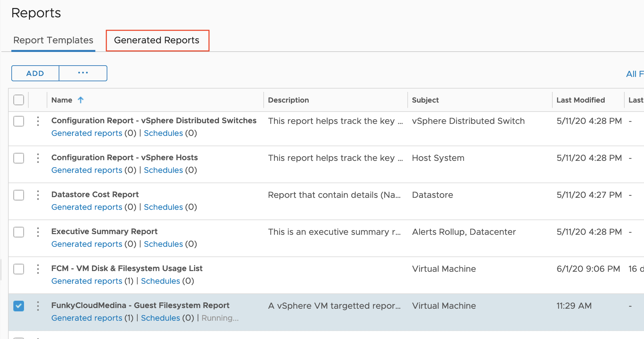Open Schedules link under FCM - VM Disk report
The width and height of the screenshot is (644, 339).
[160, 281]
